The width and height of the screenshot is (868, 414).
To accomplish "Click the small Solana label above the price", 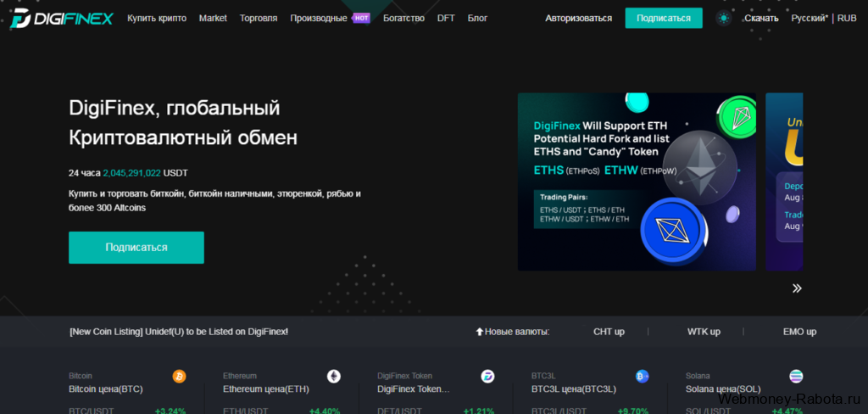I will tap(698, 376).
